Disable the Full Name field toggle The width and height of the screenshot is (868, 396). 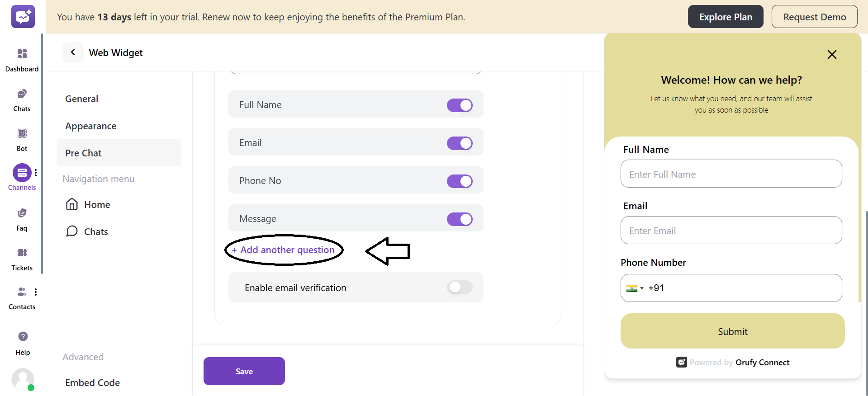click(x=460, y=105)
